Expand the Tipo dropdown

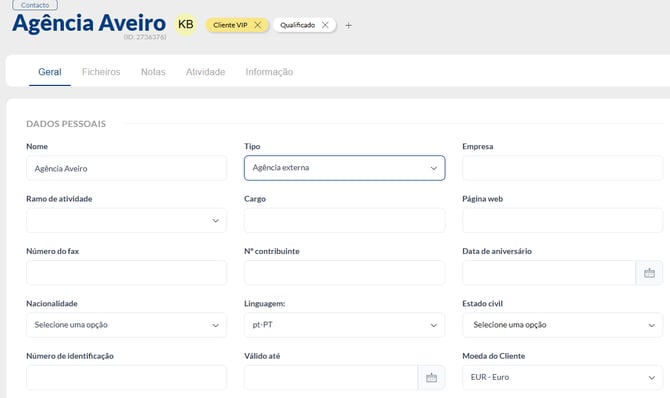(344, 168)
